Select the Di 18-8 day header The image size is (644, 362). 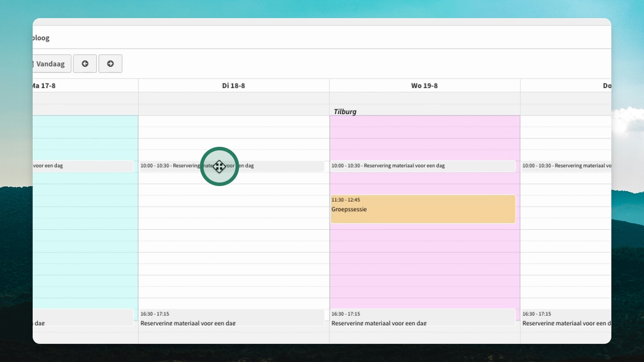point(234,85)
